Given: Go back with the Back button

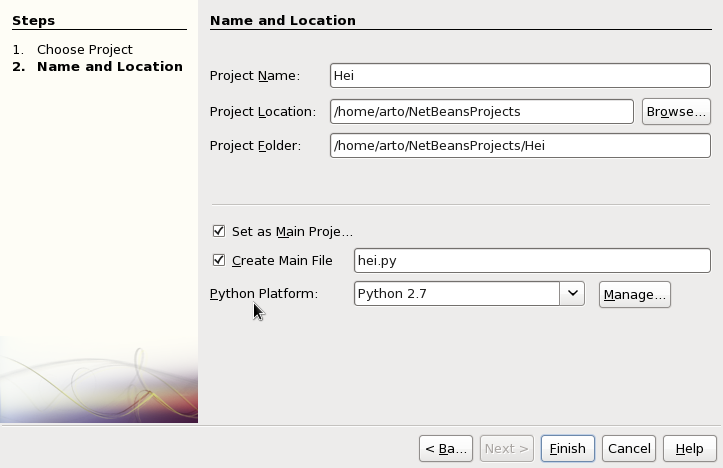Looking at the screenshot, I should [445, 448].
